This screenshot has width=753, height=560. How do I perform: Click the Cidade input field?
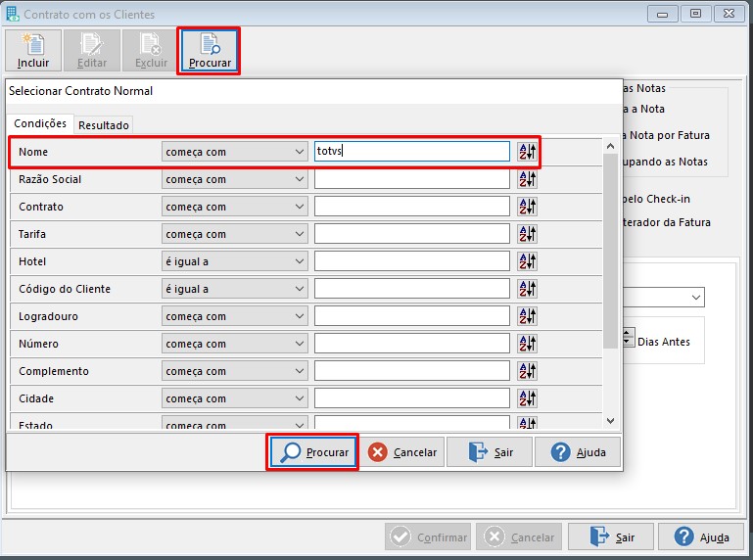tap(412, 398)
